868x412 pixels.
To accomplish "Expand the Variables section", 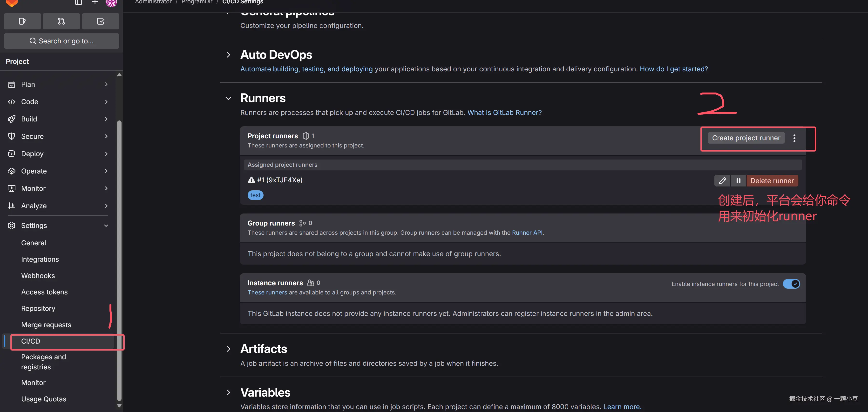I will click(x=228, y=392).
